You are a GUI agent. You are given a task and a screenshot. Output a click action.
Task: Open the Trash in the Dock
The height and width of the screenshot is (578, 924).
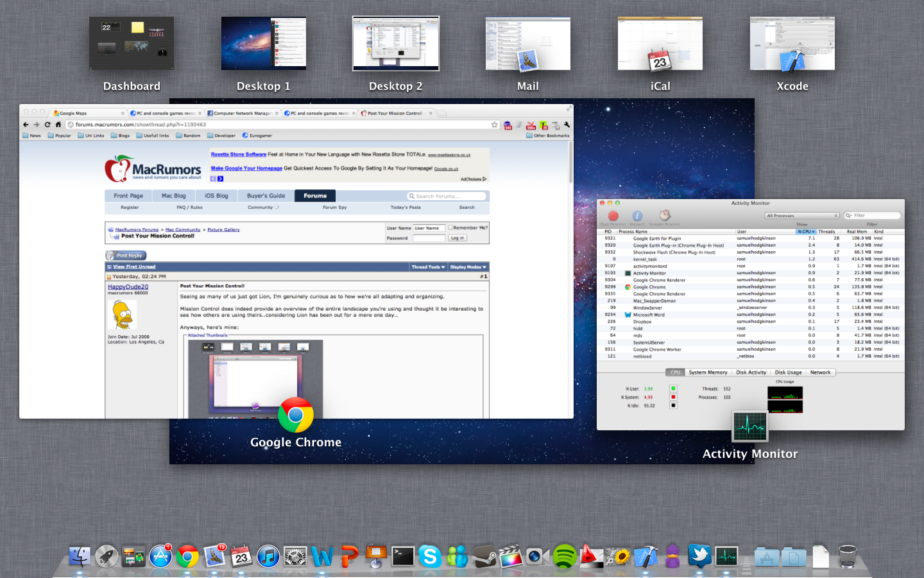pyautogui.click(x=848, y=556)
